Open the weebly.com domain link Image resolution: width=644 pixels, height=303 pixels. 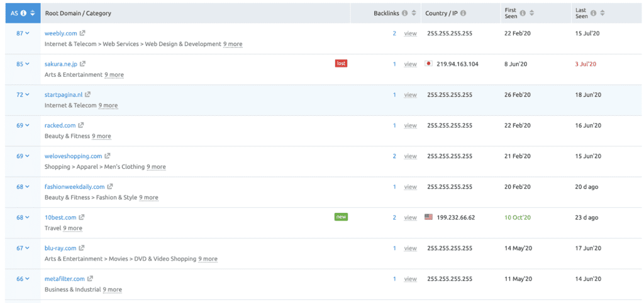click(x=61, y=33)
